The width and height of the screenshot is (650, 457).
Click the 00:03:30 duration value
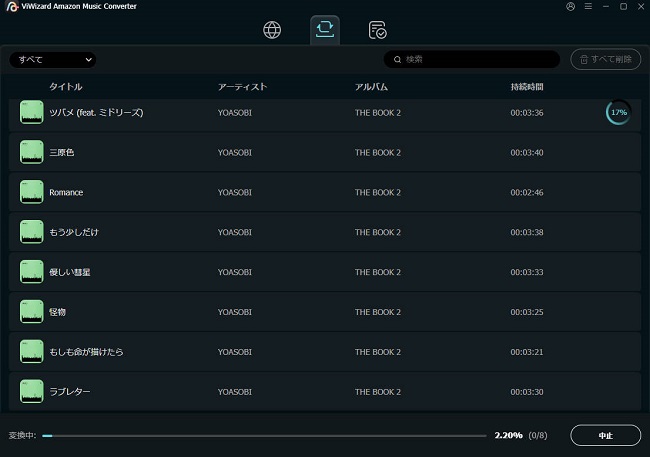point(527,392)
